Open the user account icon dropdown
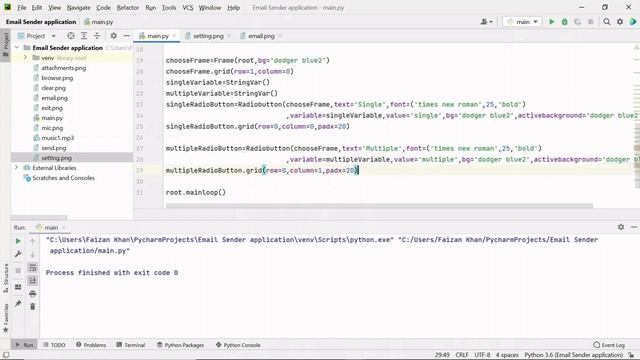The height and width of the screenshot is (360, 640). [x=486, y=22]
